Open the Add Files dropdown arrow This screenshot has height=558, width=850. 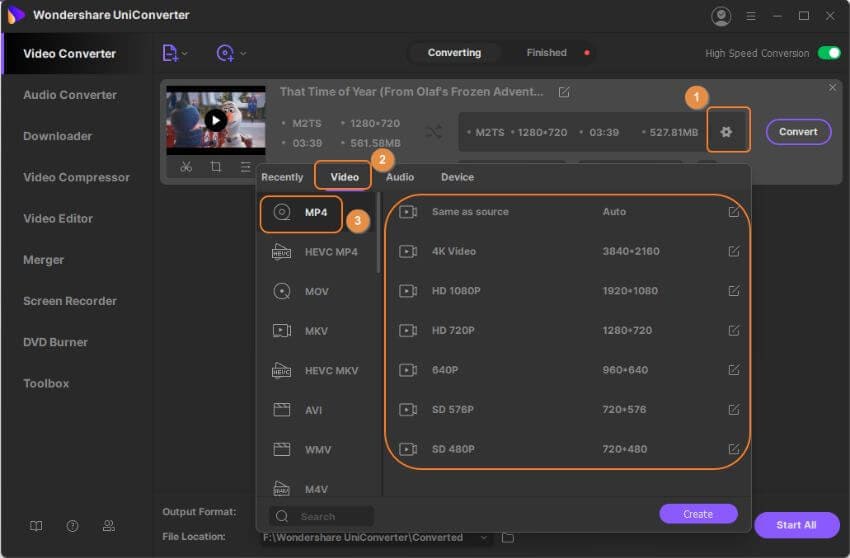click(185, 53)
